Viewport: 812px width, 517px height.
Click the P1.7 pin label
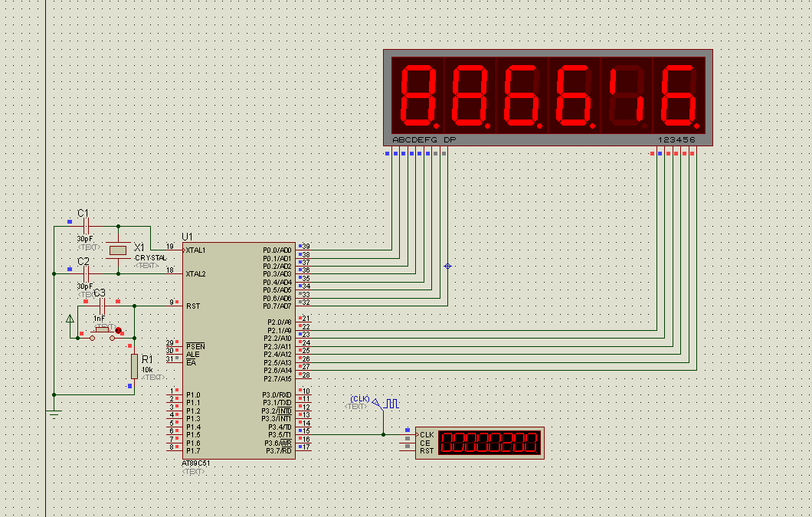point(193,450)
